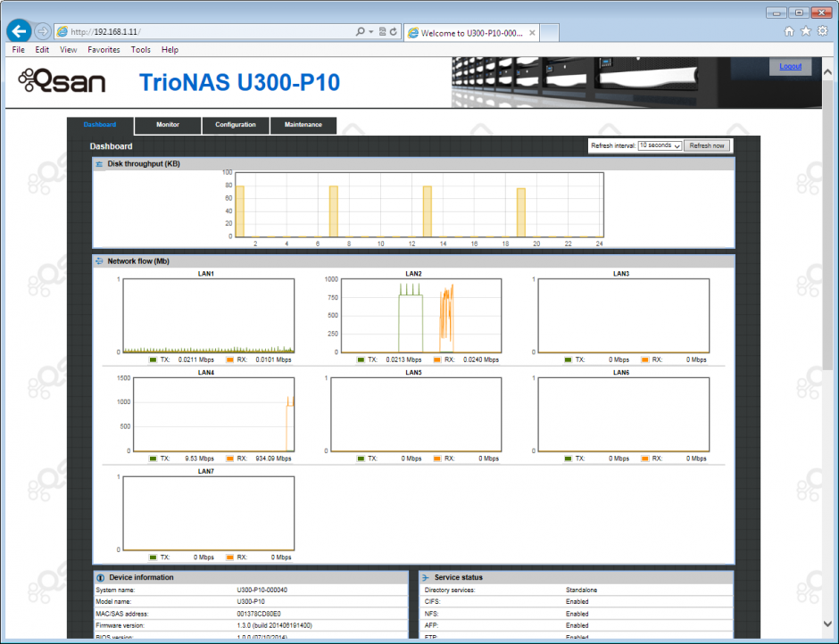Open the File menu

tap(18, 50)
